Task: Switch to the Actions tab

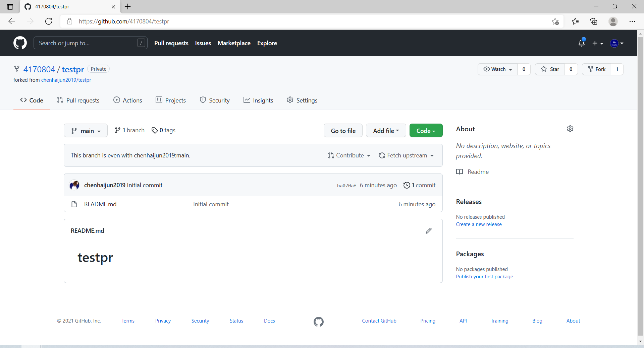Action: [x=128, y=100]
